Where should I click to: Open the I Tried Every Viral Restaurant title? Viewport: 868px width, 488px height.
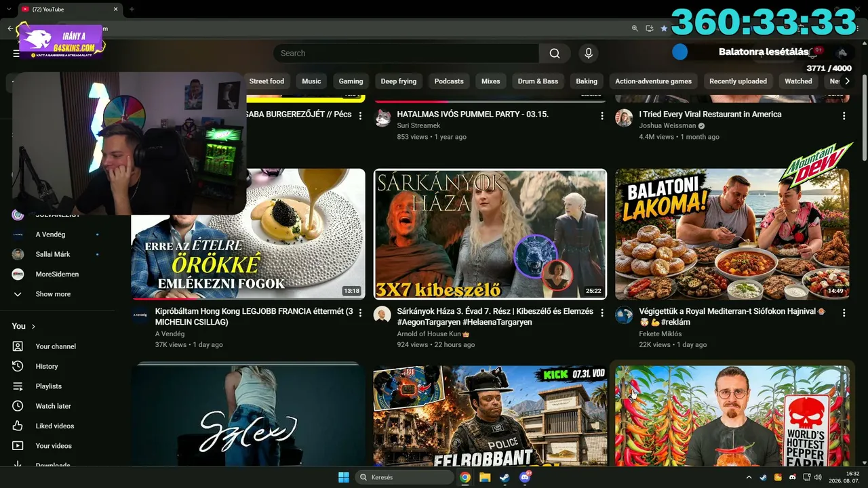pos(710,115)
